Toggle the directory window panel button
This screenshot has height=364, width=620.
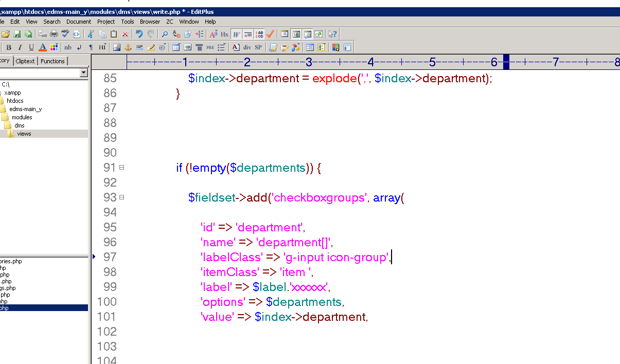pyautogui.click(x=296, y=34)
